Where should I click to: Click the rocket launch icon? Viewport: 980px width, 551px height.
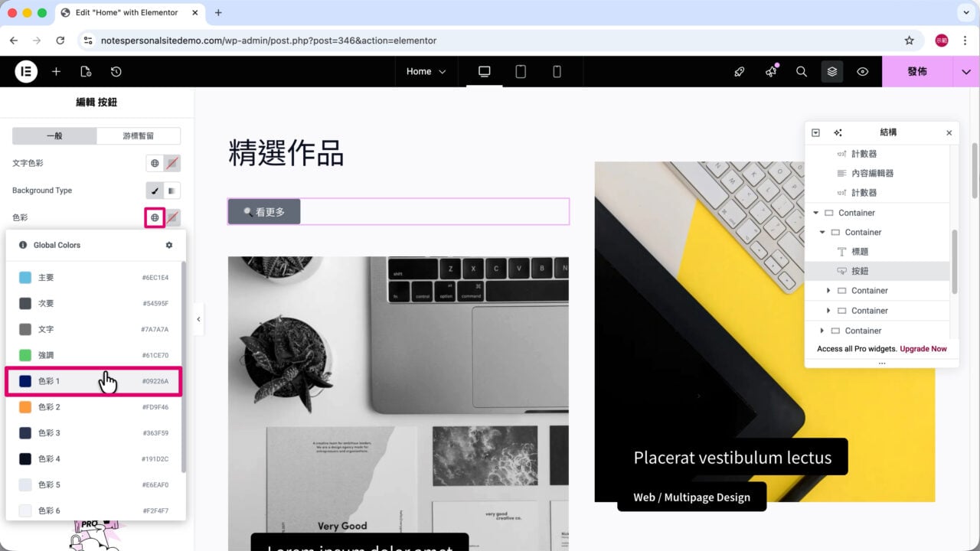(x=739, y=71)
